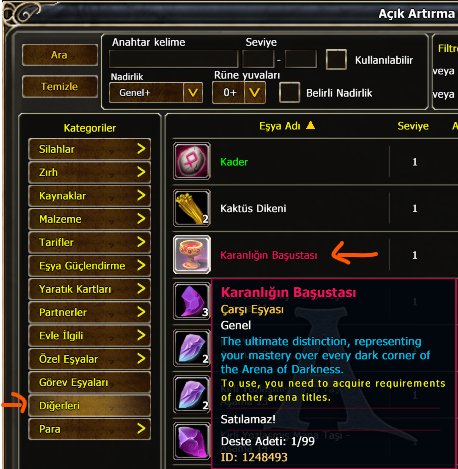Expand the Silahlar category
The image size is (458, 469).
point(89,149)
